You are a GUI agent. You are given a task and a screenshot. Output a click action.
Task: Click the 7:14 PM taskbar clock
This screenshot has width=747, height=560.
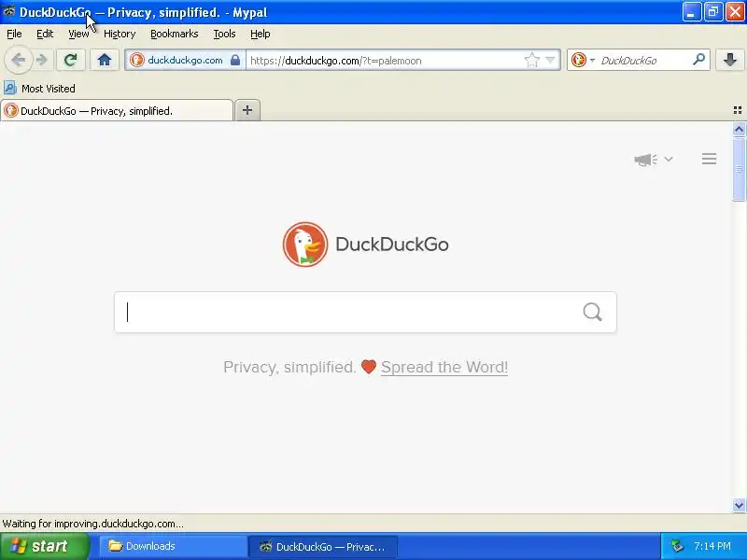pos(712,546)
